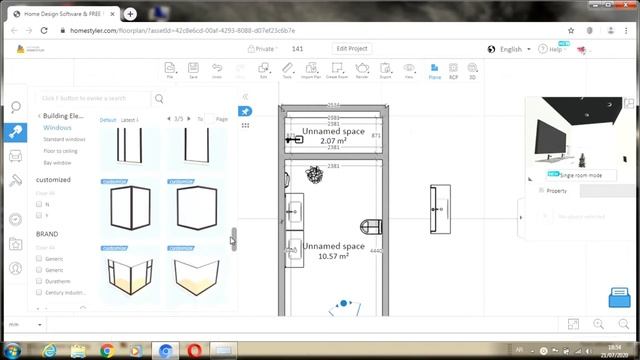Image resolution: width=640 pixels, height=360 pixels.
Task: Open the user profile icon in sidebar
Action: pos(16,268)
